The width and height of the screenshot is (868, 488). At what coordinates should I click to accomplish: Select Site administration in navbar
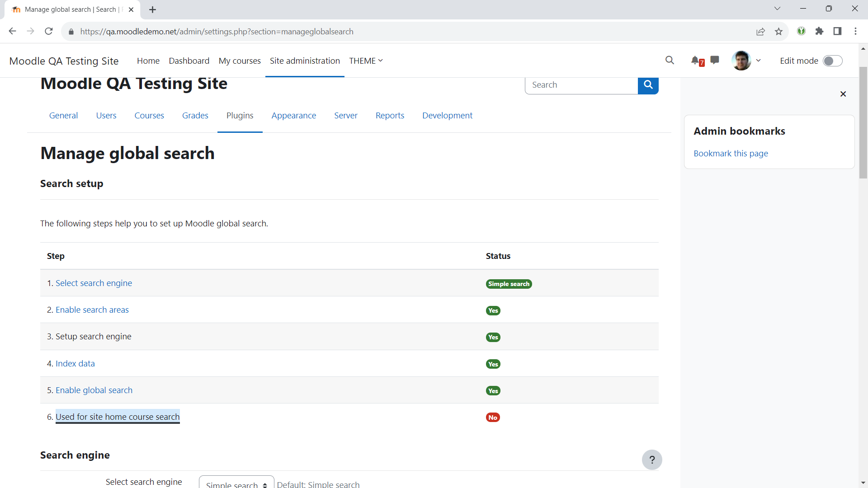tap(305, 61)
